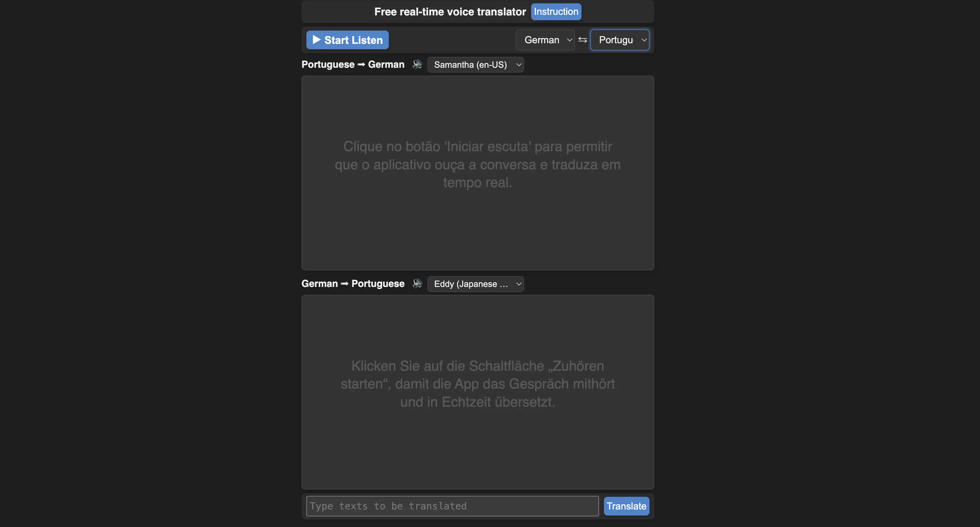
Task: Click the swap languages arrows icon
Action: (583, 40)
